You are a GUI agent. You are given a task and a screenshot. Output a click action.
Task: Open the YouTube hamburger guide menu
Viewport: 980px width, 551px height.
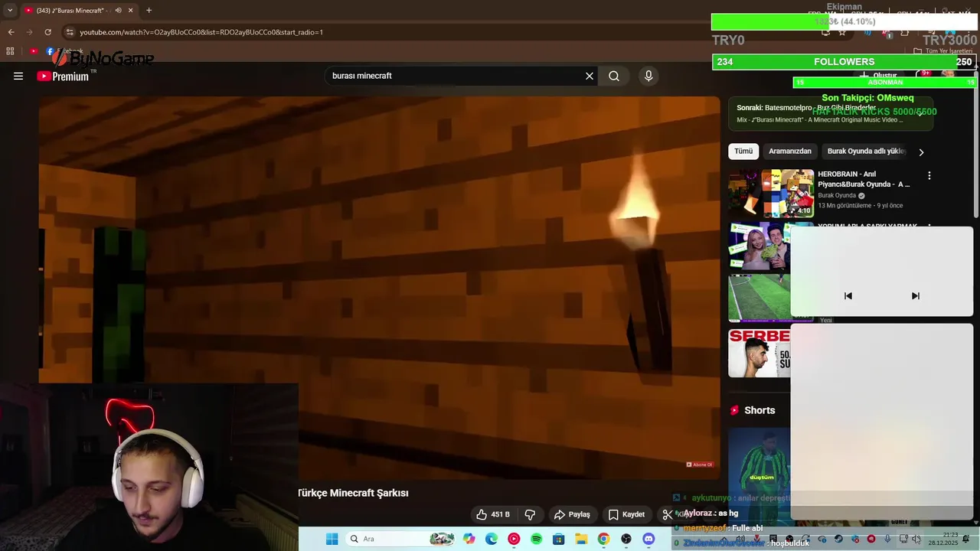(18, 76)
